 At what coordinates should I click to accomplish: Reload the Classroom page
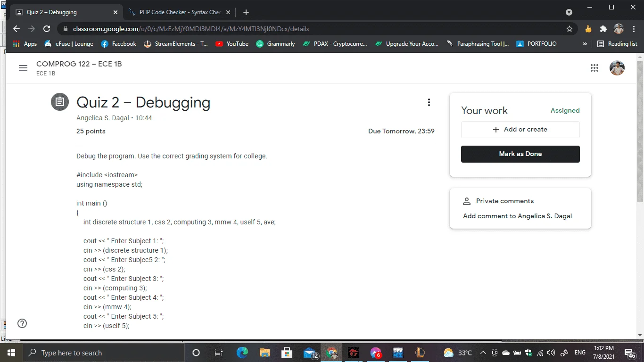[x=47, y=29]
